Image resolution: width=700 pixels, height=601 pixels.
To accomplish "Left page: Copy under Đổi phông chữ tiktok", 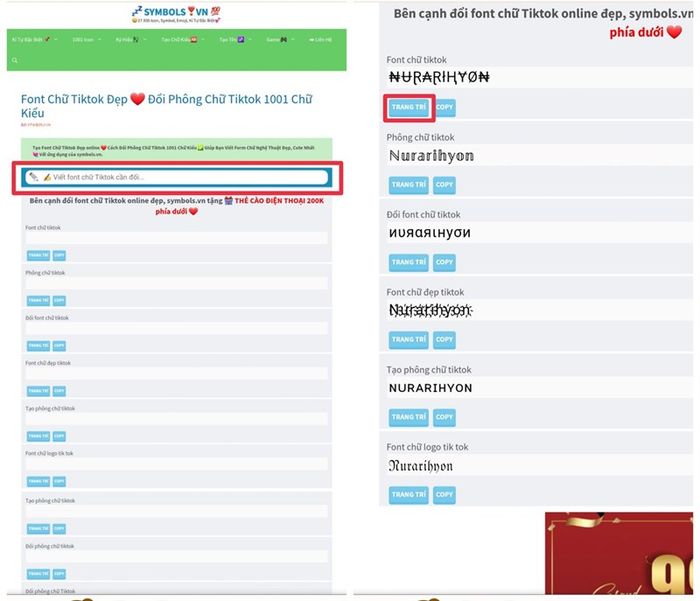I will coord(59,574).
